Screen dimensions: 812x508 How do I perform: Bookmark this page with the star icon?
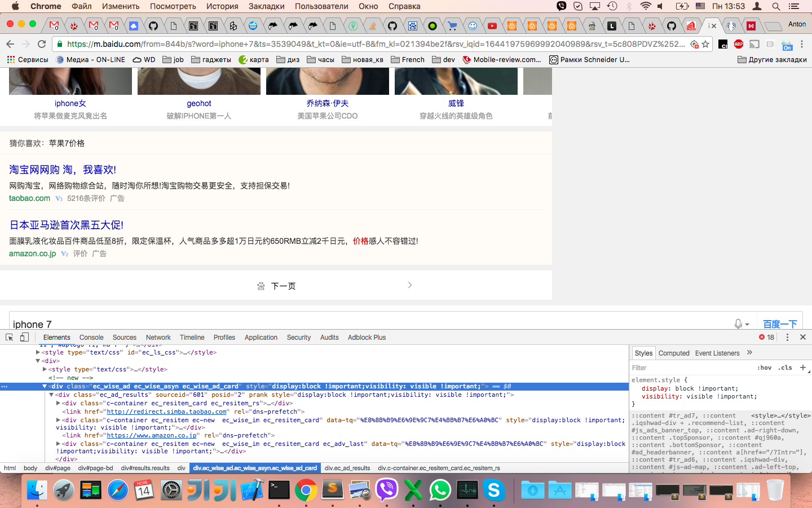tap(705, 44)
